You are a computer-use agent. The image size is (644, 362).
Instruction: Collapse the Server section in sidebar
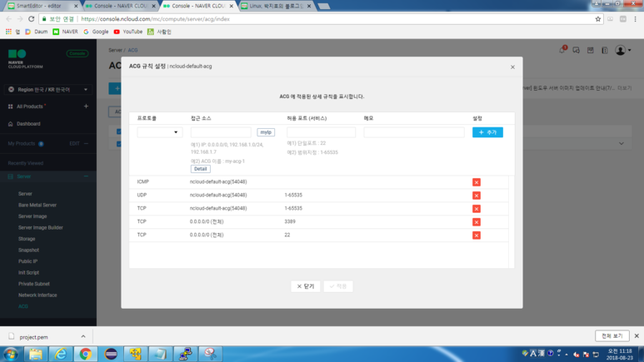[x=86, y=176]
